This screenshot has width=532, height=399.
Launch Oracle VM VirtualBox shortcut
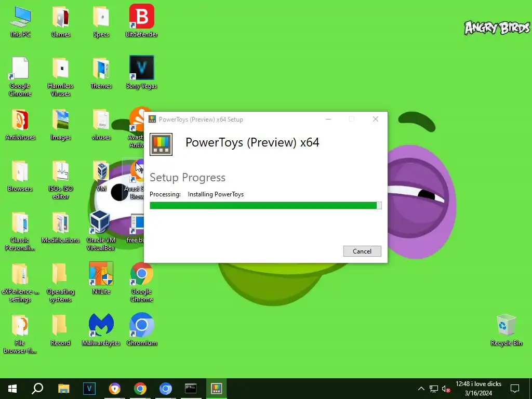click(x=101, y=231)
